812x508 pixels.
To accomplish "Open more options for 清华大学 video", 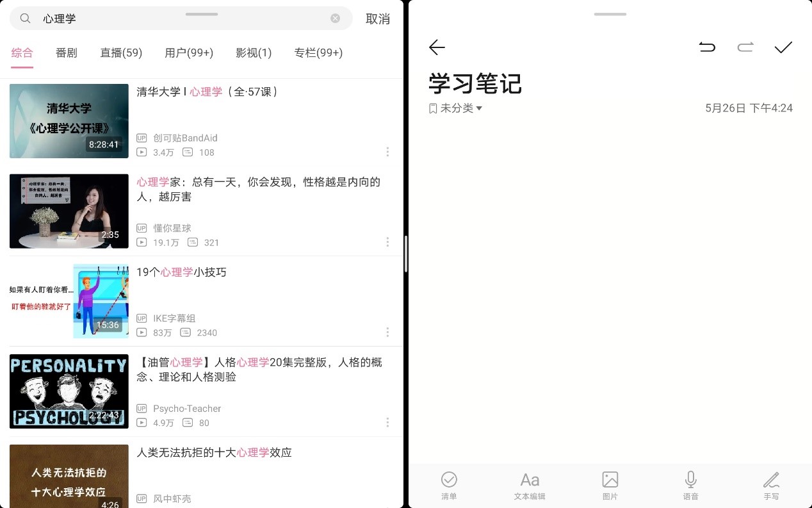I will [387, 152].
